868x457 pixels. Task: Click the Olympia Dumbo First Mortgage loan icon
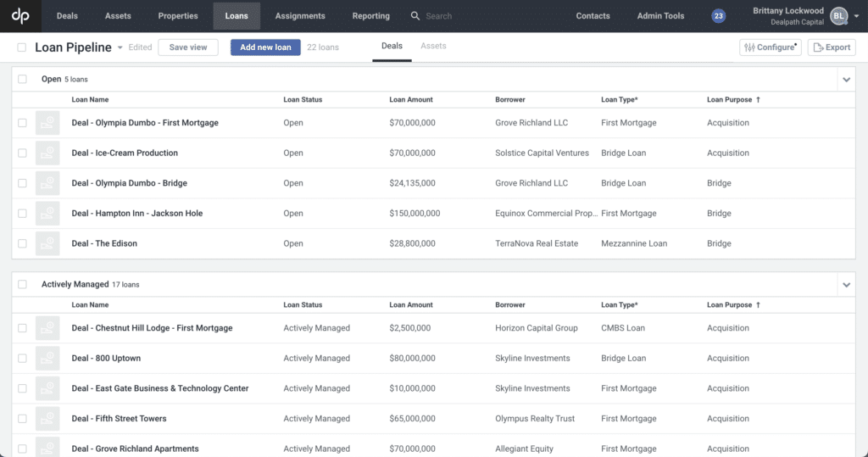[47, 123]
